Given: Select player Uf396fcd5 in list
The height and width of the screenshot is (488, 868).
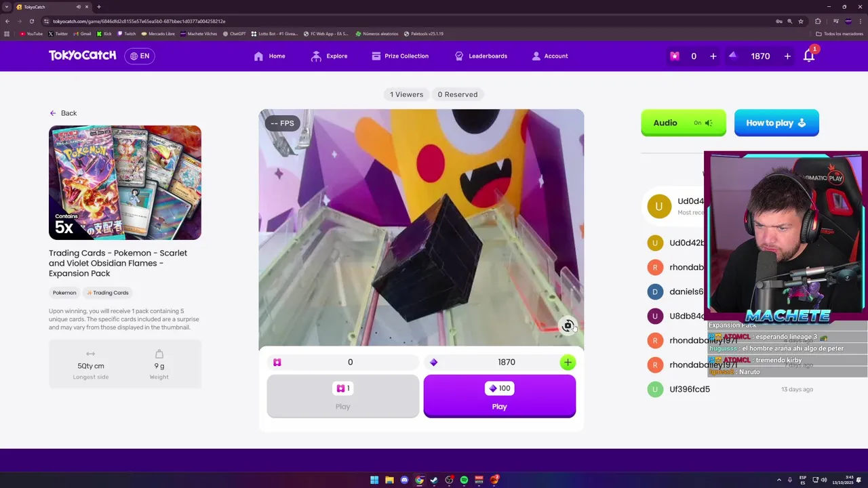Looking at the screenshot, I should point(690,389).
